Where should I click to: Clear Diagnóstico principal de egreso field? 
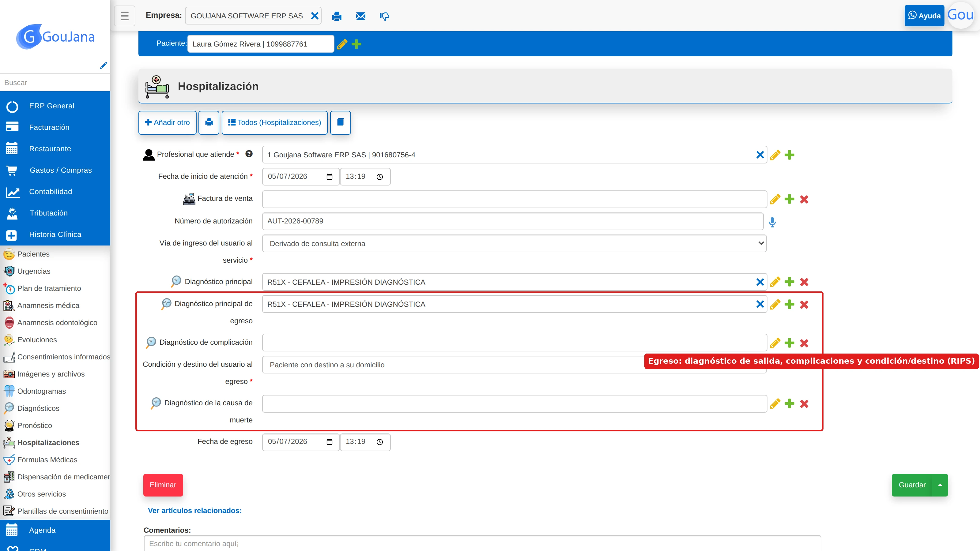tap(760, 304)
